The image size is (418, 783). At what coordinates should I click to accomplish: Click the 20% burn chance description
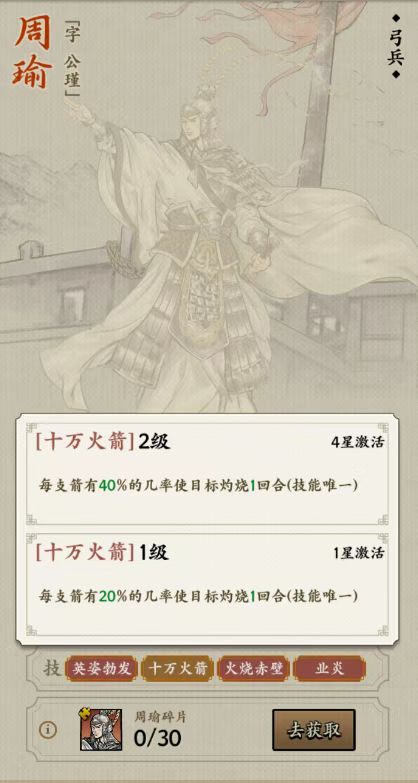[199, 596]
